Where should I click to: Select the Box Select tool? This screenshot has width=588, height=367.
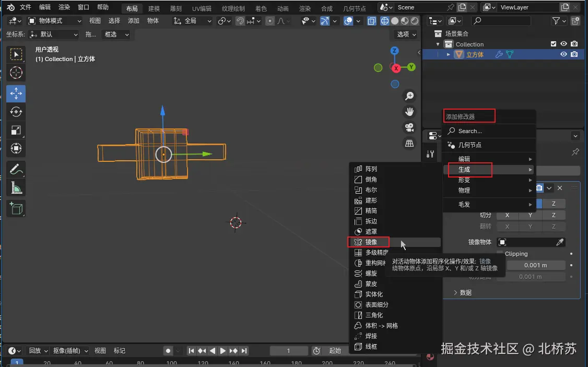16,55
